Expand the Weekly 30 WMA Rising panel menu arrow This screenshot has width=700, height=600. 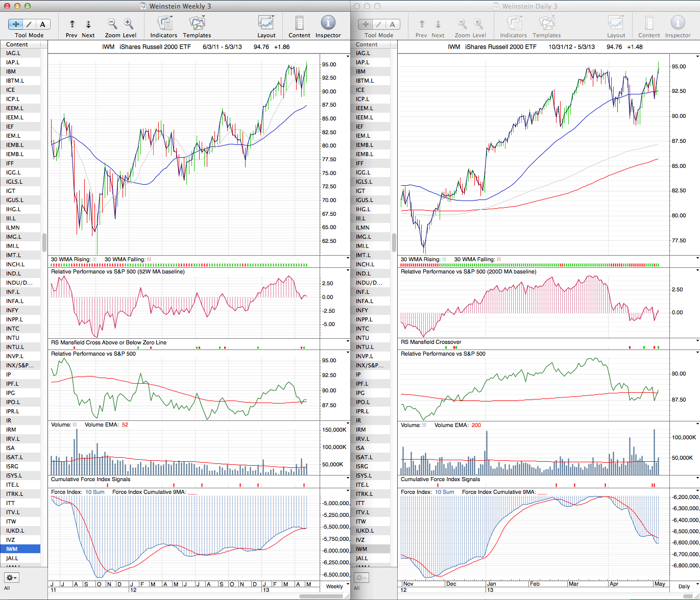tap(348, 258)
